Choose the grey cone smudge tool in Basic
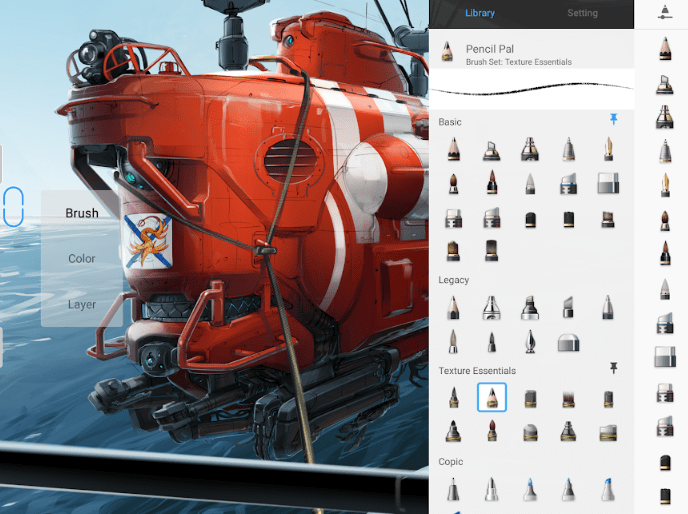Screen dimensions: 688x514 530,183
